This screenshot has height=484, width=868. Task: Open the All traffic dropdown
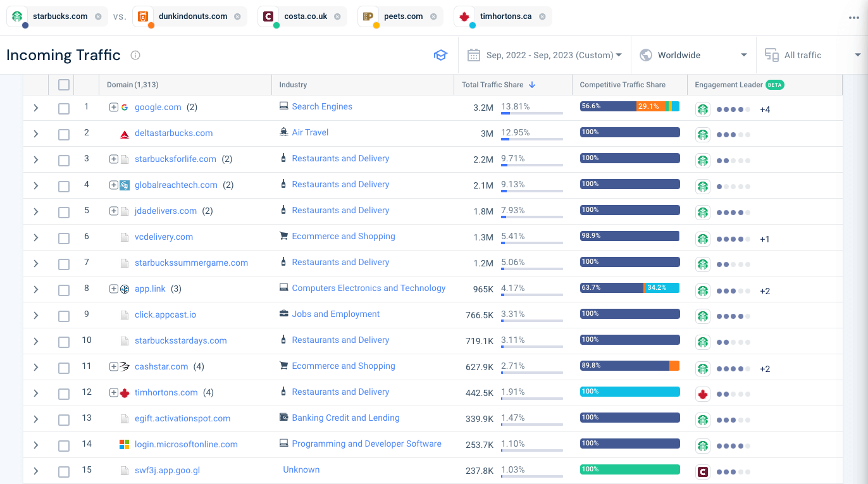coord(812,55)
